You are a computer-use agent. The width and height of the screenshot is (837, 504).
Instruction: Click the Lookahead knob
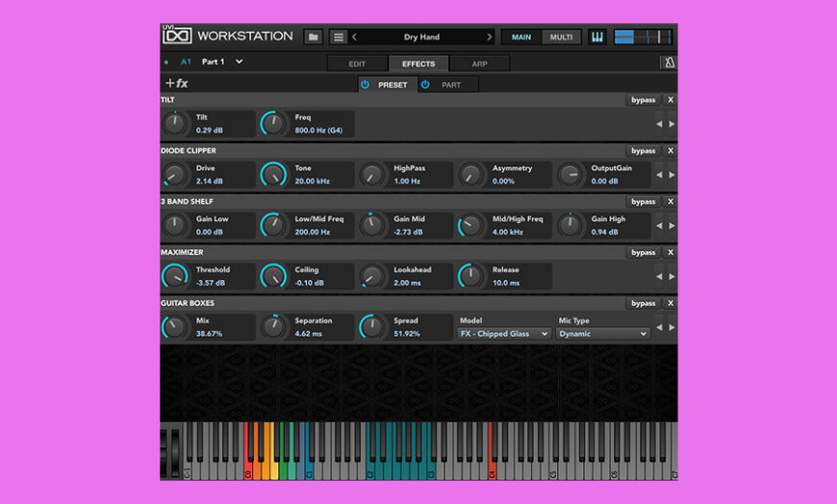click(372, 276)
